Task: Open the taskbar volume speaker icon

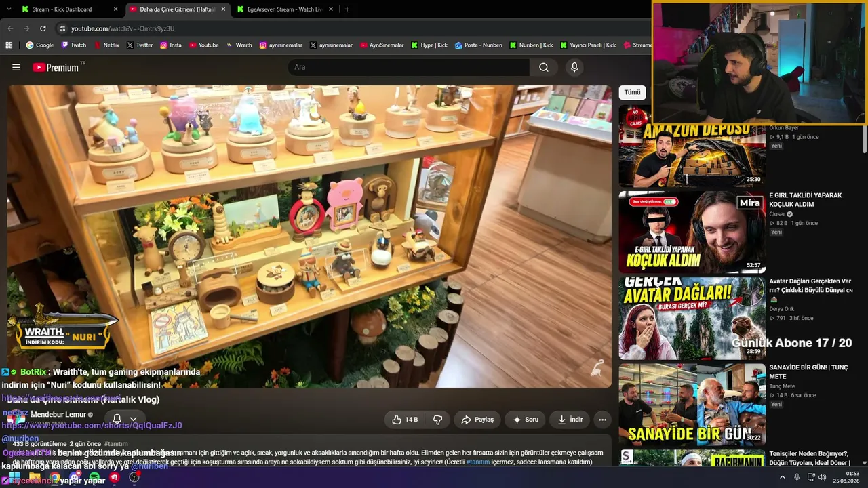Action: click(x=823, y=477)
